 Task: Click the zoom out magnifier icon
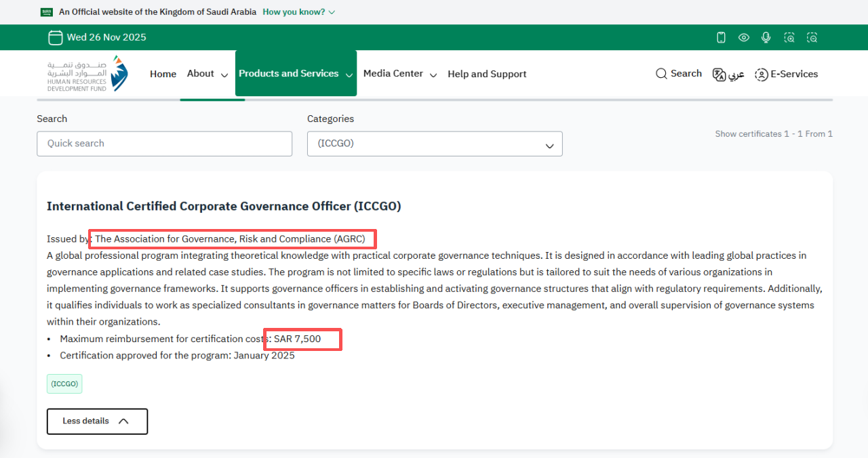click(x=812, y=37)
